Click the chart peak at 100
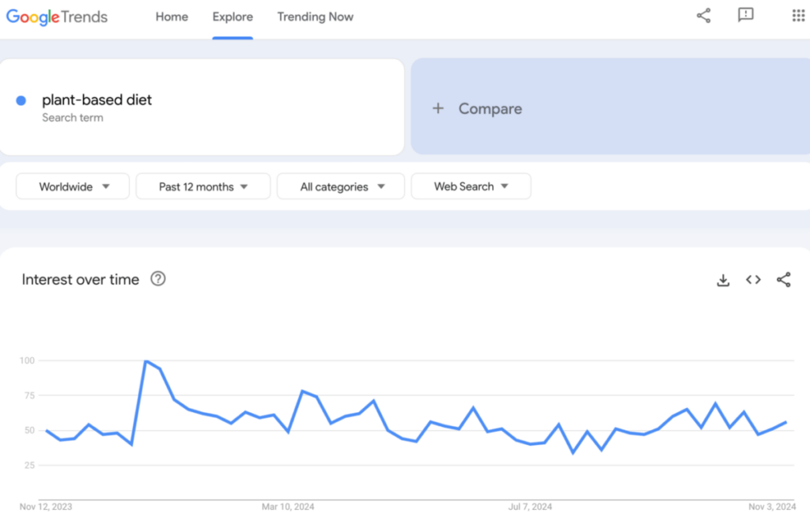The width and height of the screenshot is (810, 532). pyautogui.click(x=146, y=360)
